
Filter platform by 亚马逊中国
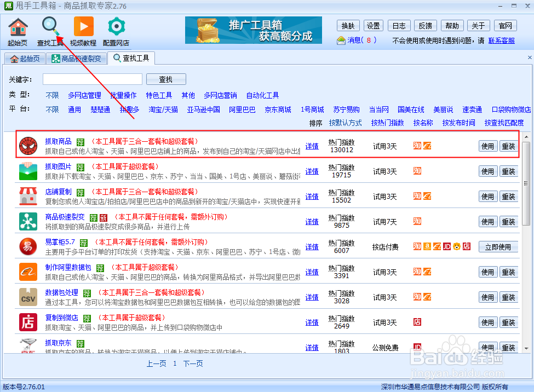(x=203, y=109)
